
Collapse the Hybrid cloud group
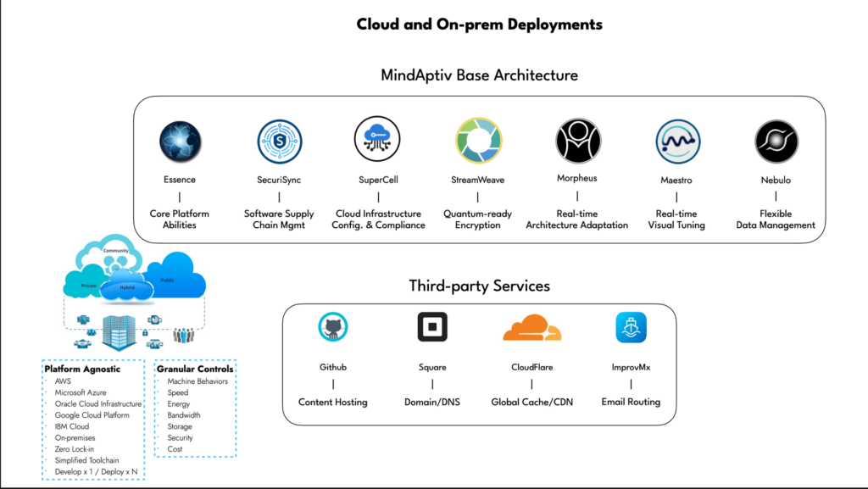click(x=125, y=289)
